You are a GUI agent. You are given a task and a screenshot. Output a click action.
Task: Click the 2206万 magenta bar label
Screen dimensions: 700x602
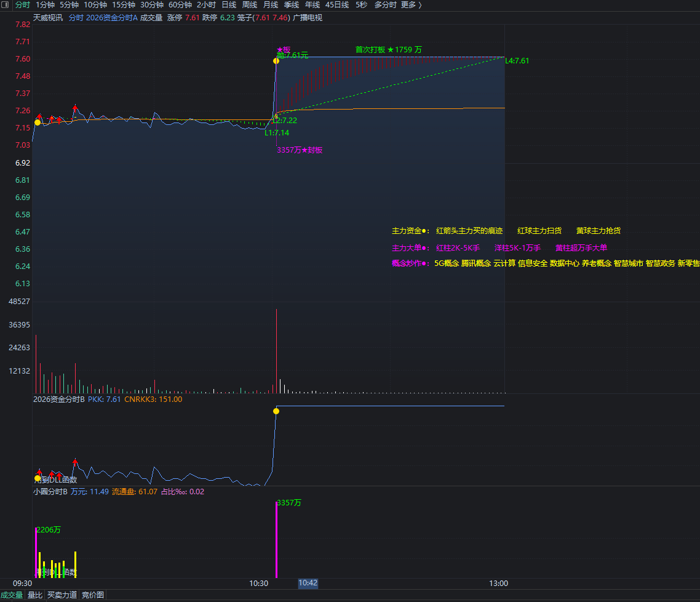click(49, 529)
